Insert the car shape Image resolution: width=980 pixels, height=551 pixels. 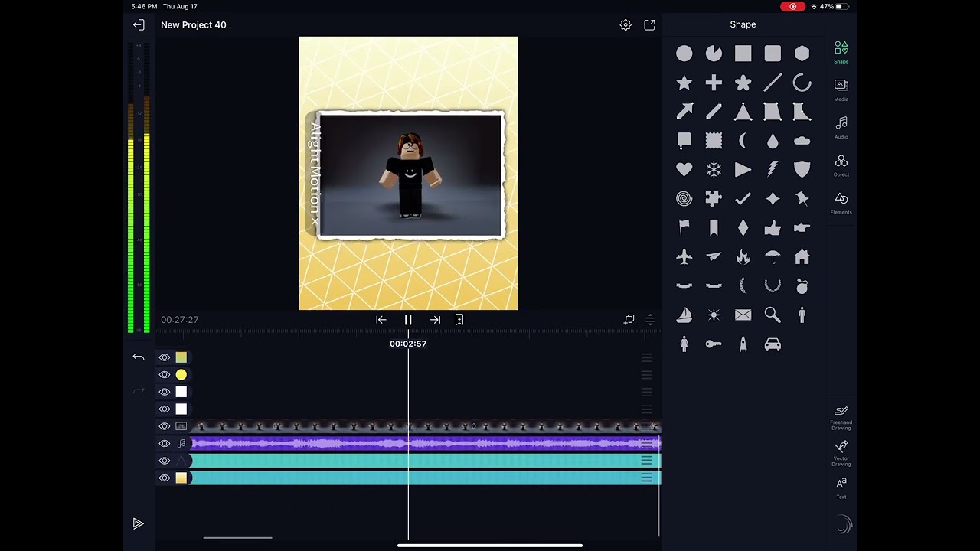[x=773, y=344]
